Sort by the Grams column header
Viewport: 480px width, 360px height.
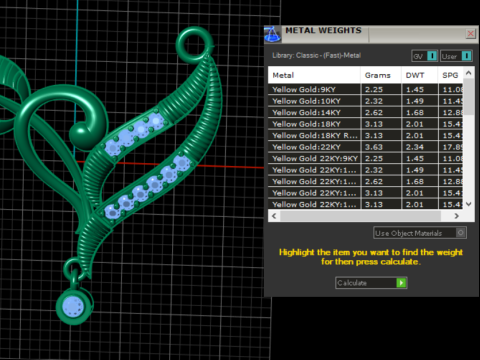tap(381, 75)
